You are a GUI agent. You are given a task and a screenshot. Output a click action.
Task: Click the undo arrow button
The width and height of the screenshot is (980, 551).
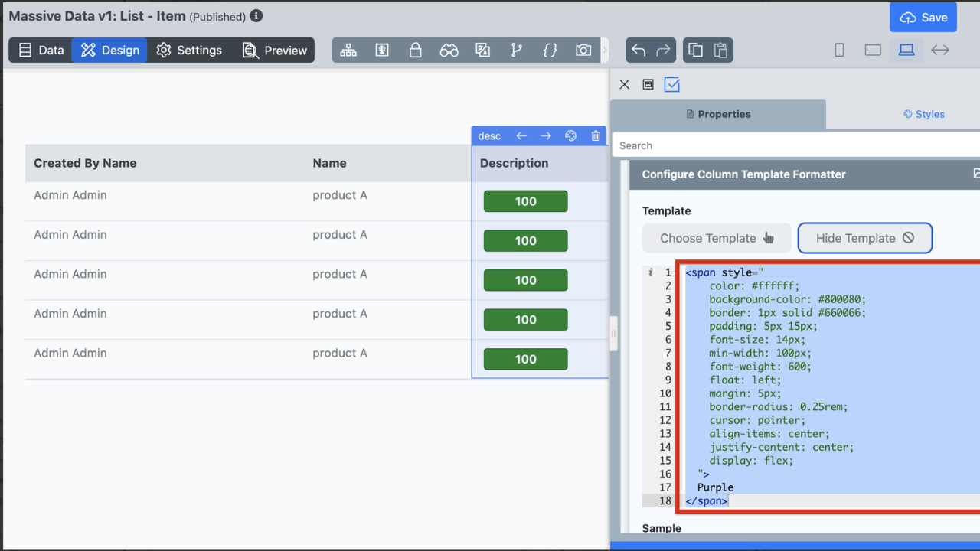(639, 51)
